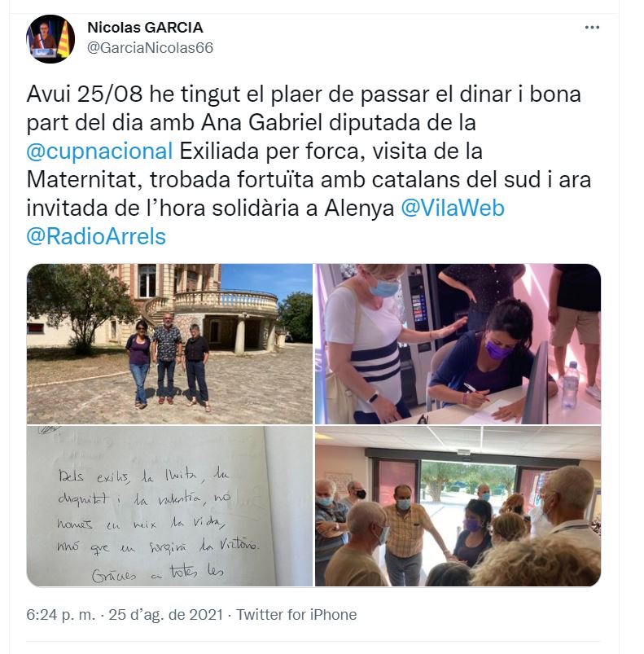Click the 25 d'ag. de 2021 date
The width and height of the screenshot is (644, 654).
(166, 615)
